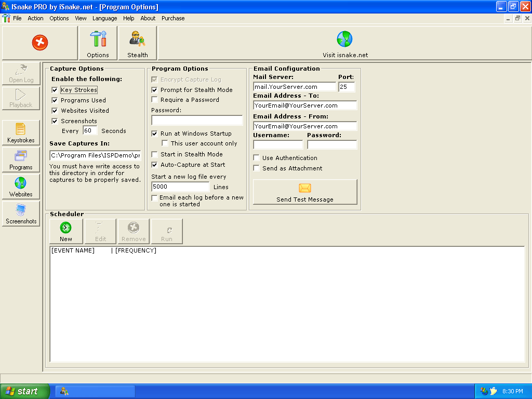
Task: Click the Mail Server input field
Action: pos(294,87)
